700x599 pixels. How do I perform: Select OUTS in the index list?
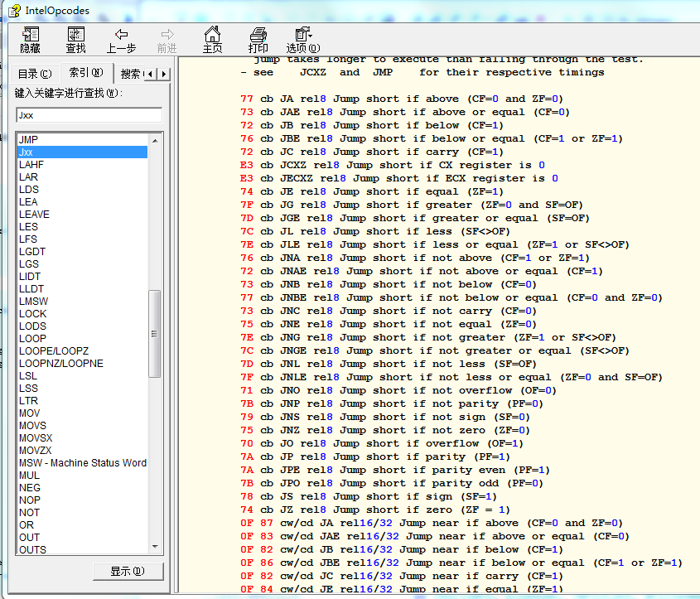83,550
